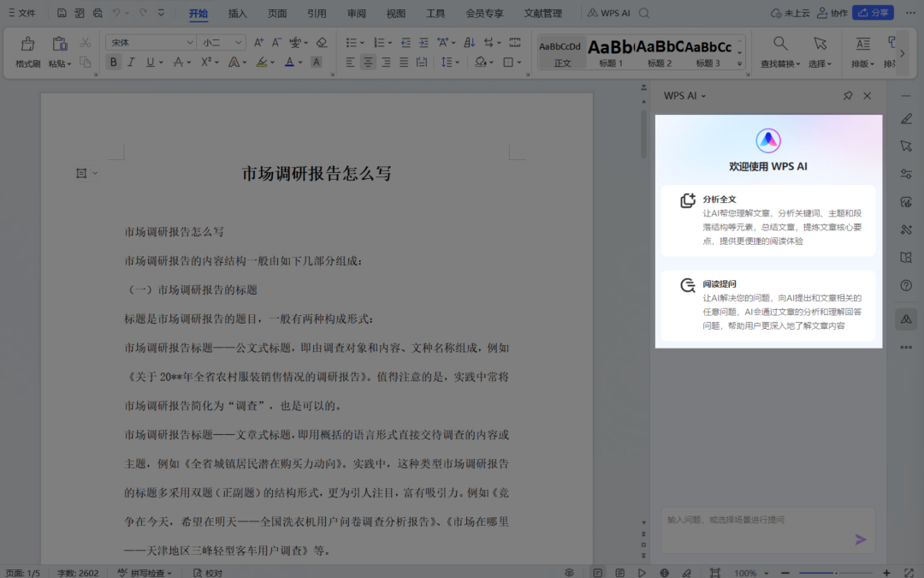Open the font size 小二 dropdown

click(238, 43)
